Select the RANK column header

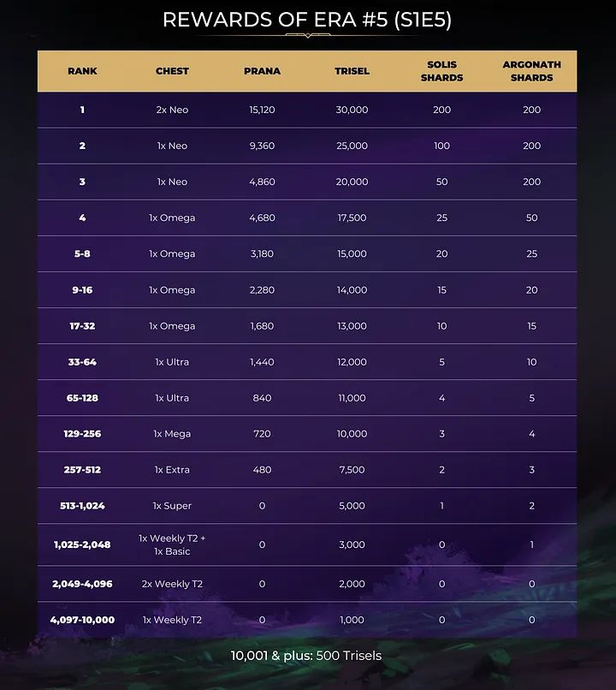(82, 71)
